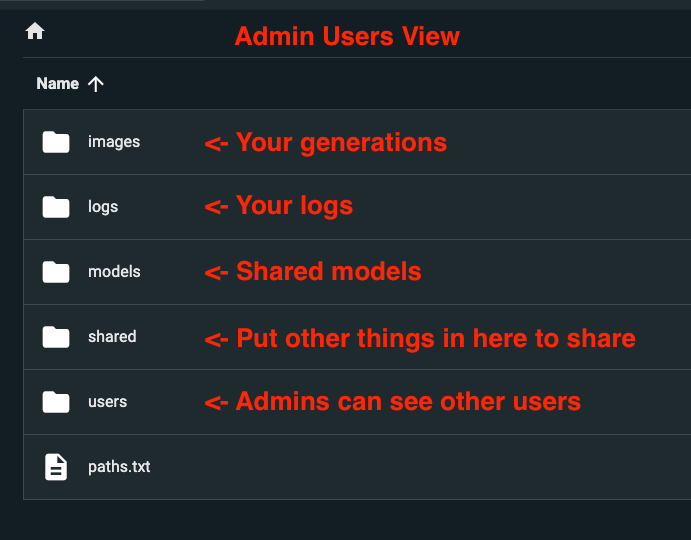
Task: Open the paths.txt file name
Action: tap(119, 467)
